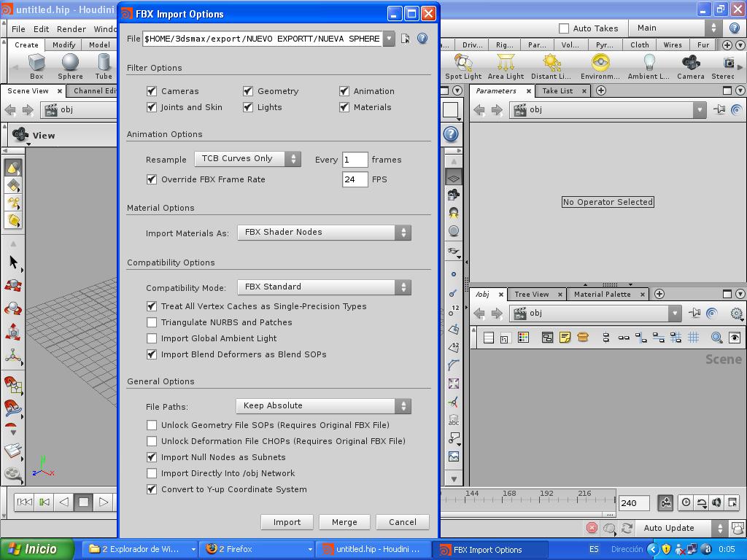Image resolution: width=747 pixels, height=560 pixels.
Task: Click the Ambient Light shelf tool
Action: click(649, 66)
